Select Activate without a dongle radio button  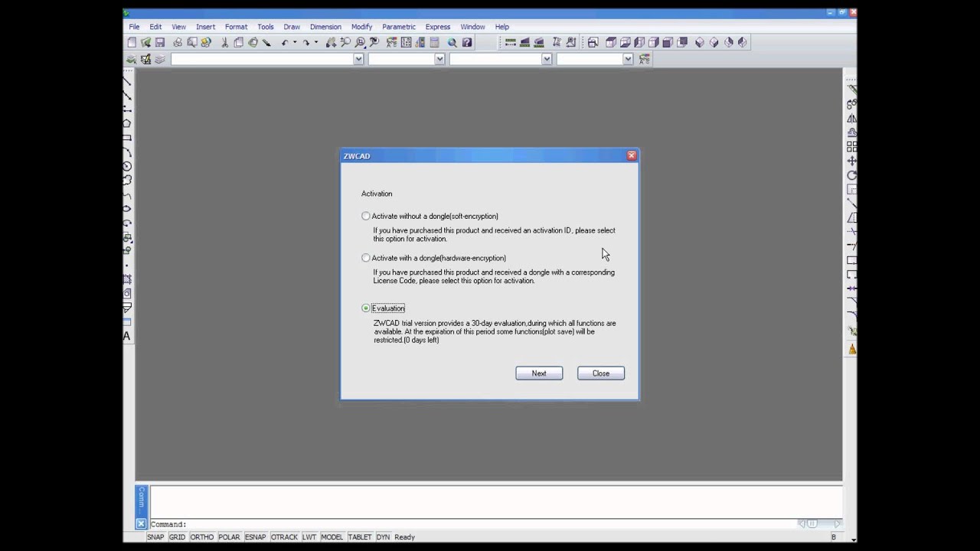coord(366,216)
